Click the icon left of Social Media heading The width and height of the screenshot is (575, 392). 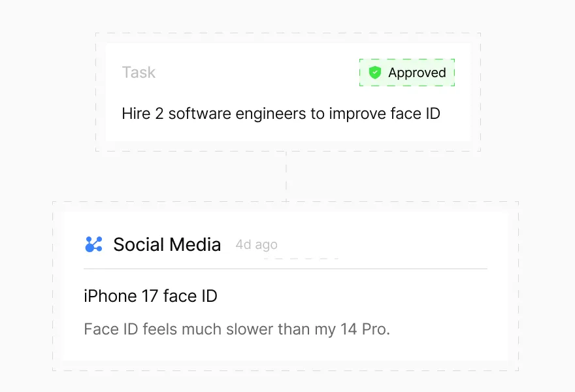click(x=93, y=243)
